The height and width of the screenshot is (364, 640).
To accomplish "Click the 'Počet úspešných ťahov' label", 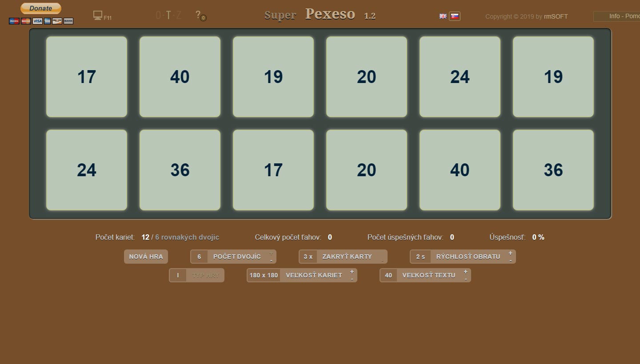I will (x=405, y=237).
